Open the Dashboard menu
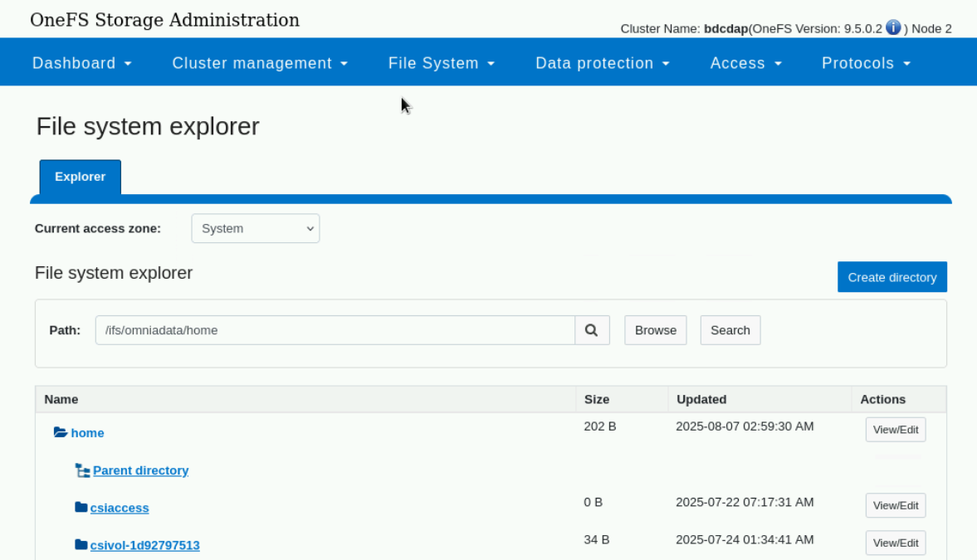This screenshot has width=977, height=560. coord(82,63)
